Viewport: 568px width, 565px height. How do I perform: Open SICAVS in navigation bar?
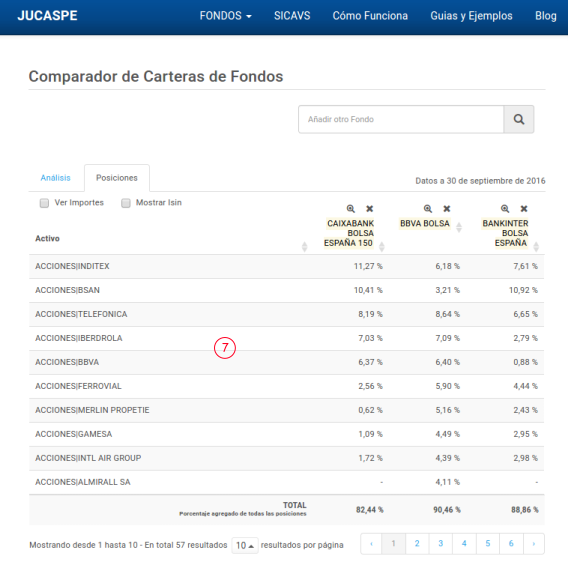[292, 16]
